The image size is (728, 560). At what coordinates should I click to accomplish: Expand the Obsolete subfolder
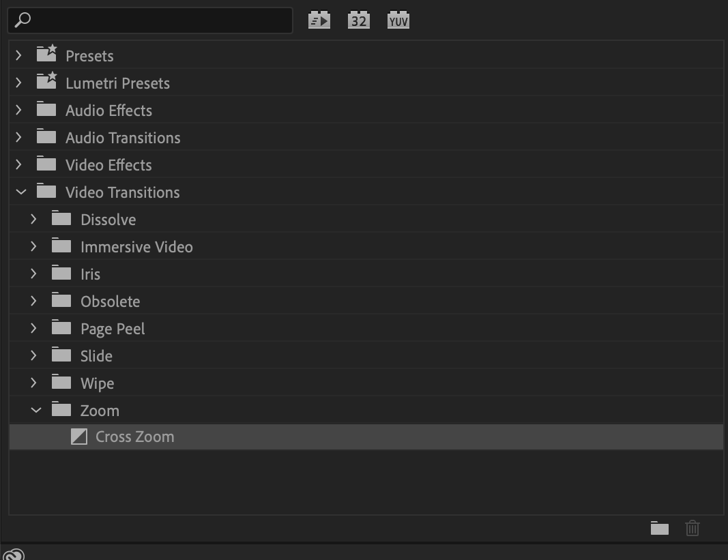click(x=33, y=301)
